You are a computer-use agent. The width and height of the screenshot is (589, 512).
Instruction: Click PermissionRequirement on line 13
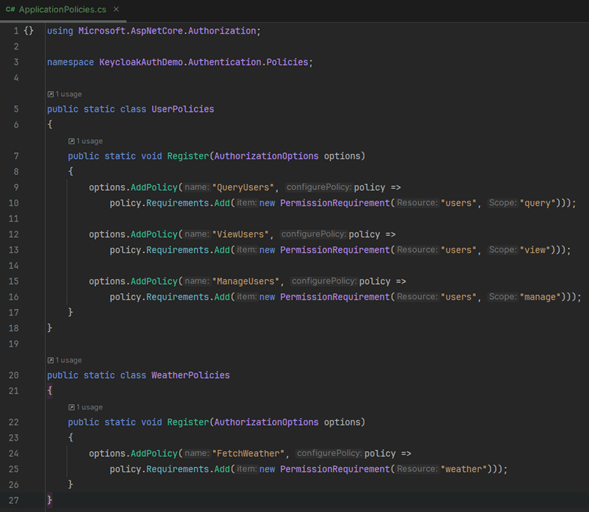[335, 250]
